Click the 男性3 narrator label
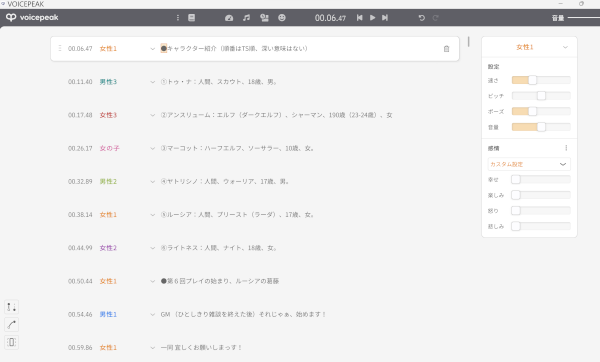600x362 pixels. (x=108, y=82)
